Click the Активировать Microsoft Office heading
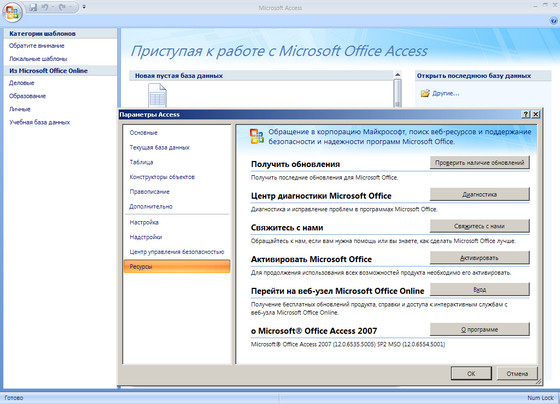560x404 pixels. pos(311,259)
